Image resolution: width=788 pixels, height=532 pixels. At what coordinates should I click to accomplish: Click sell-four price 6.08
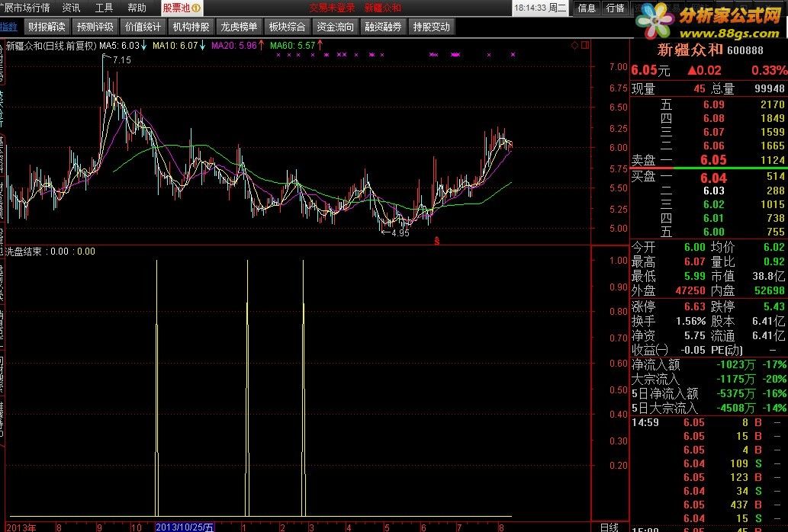713,118
